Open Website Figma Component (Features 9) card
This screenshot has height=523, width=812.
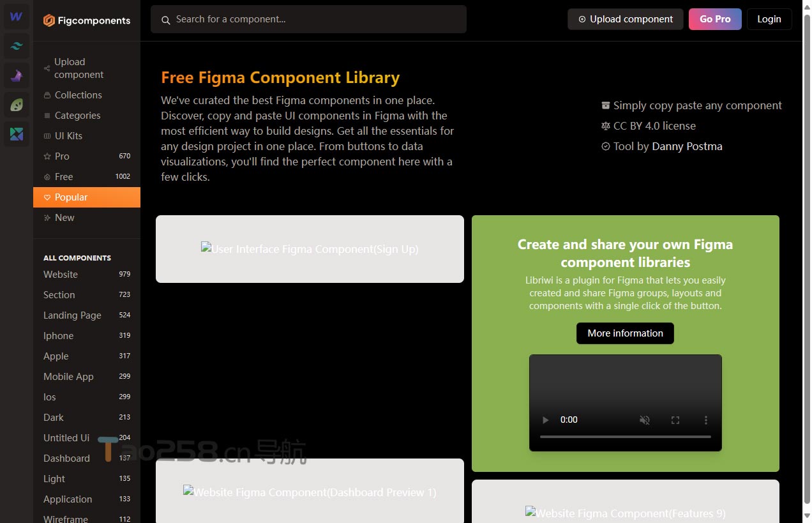tap(626, 501)
